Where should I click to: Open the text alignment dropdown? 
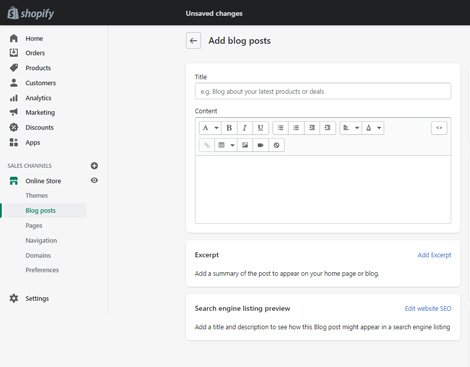pyautogui.click(x=351, y=128)
